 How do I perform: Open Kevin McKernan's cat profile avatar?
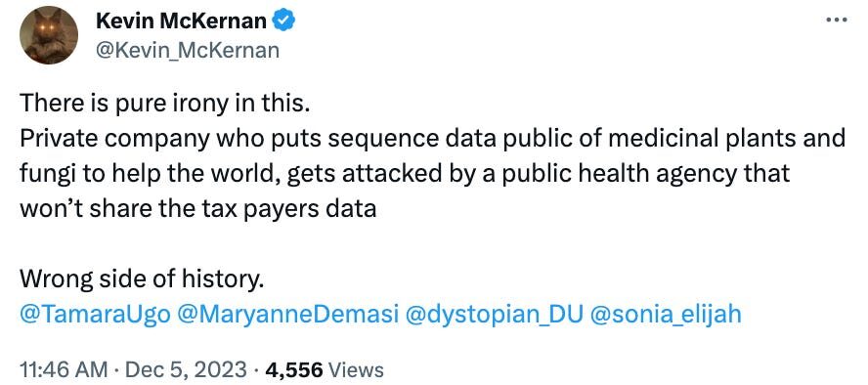[49, 35]
